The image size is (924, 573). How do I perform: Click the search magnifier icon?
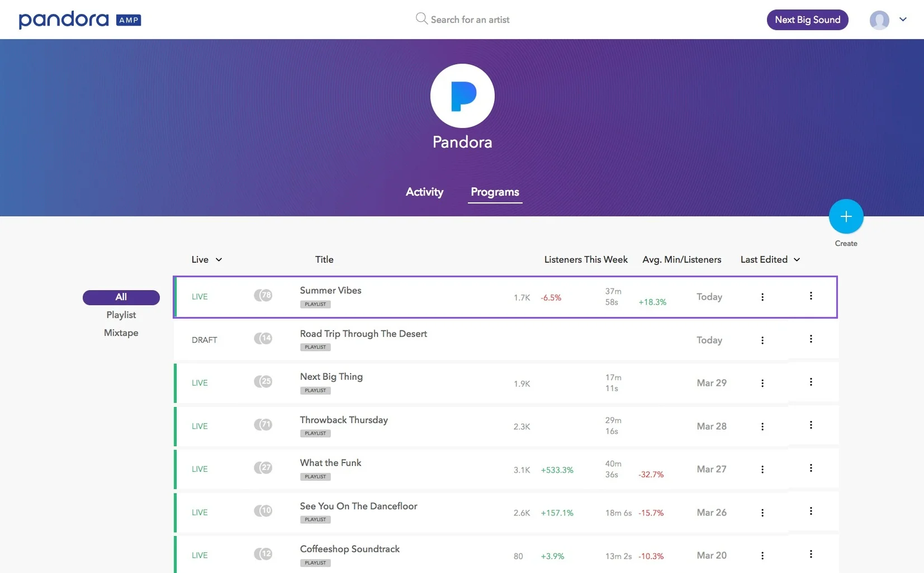(421, 19)
